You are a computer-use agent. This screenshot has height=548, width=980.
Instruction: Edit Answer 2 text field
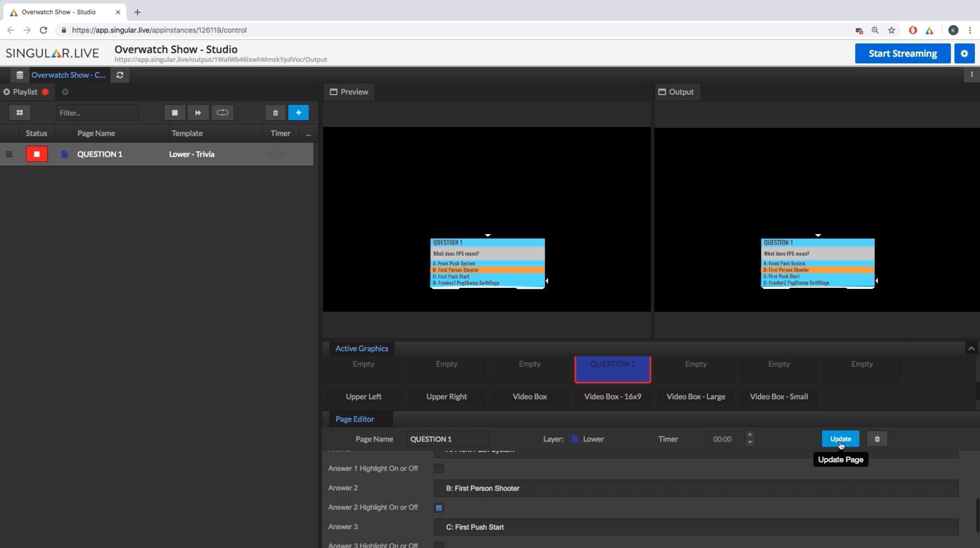[x=695, y=488]
